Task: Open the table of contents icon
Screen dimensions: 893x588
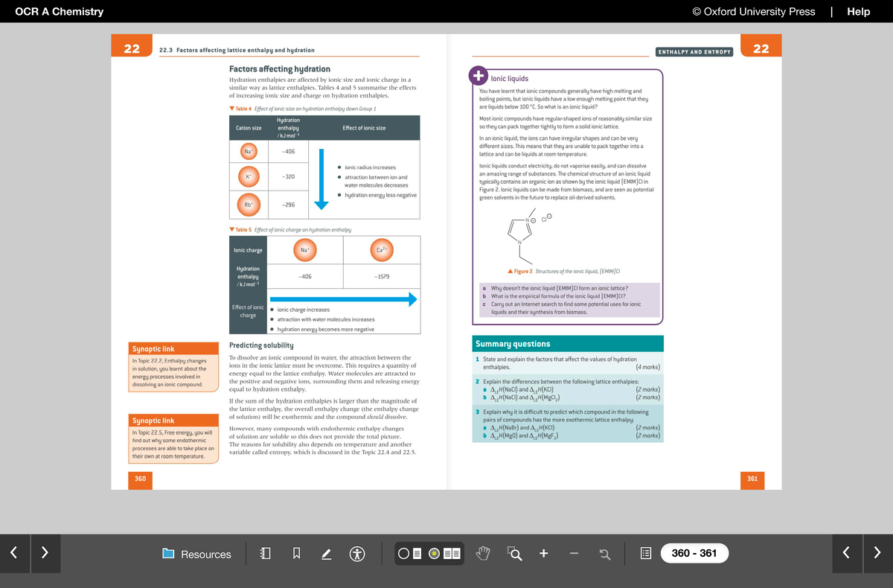Action: tap(266, 554)
